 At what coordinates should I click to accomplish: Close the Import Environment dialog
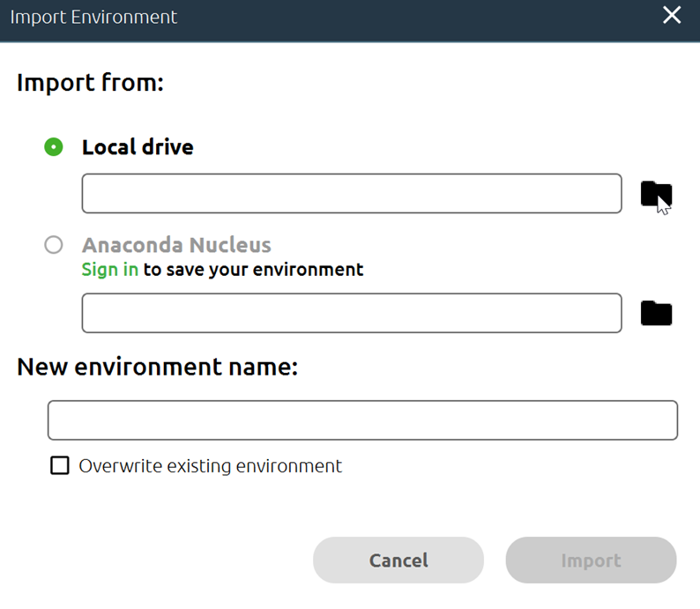(x=672, y=15)
